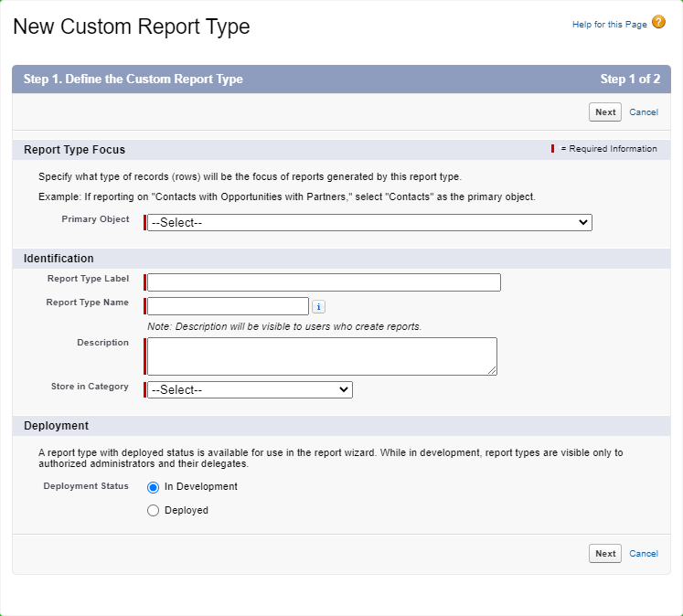683x616 pixels.
Task: Open the Help for this Page link
Action: [609, 25]
